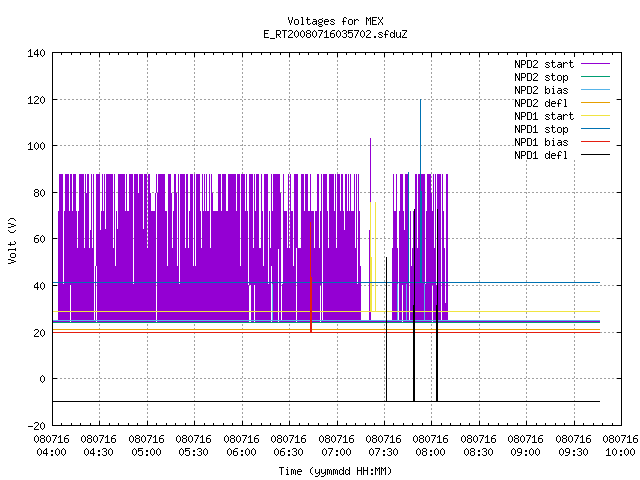Image resolution: width=640 pixels, height=480 pixels.
Task: Click the 09:00 x-axis time label
Action: [525, 452]
